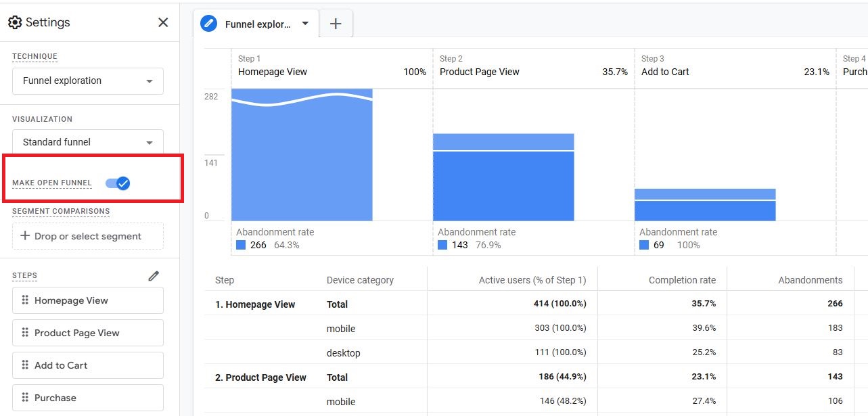Click the Active users (% of Step 1) header
Screen dimensions: 868x416
coord(532,280)
